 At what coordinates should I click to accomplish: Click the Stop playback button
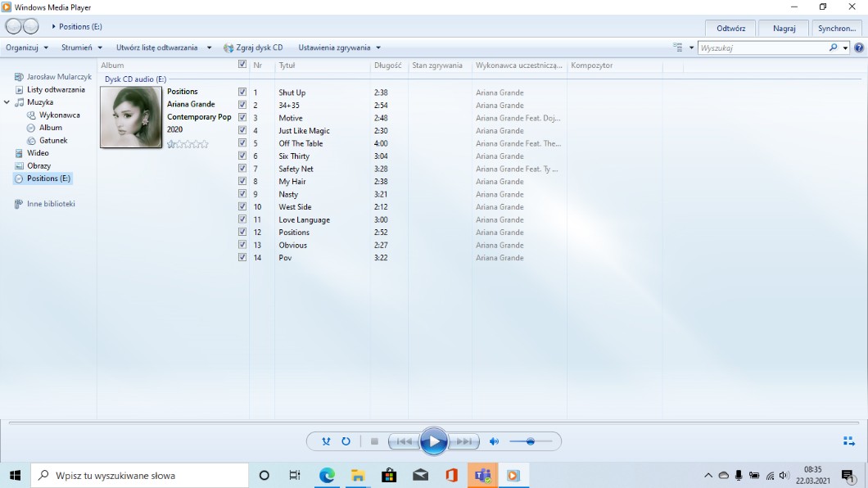pos(374,441)
